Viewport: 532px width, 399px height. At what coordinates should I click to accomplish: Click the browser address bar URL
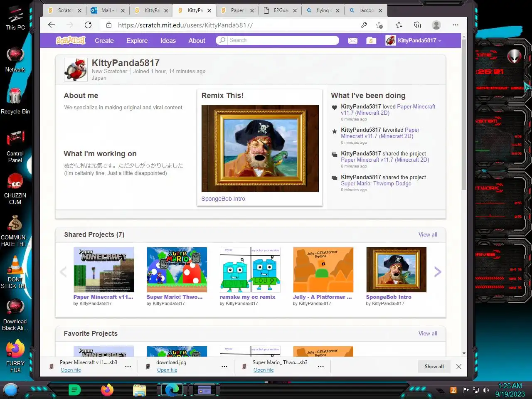coord(185,25)
